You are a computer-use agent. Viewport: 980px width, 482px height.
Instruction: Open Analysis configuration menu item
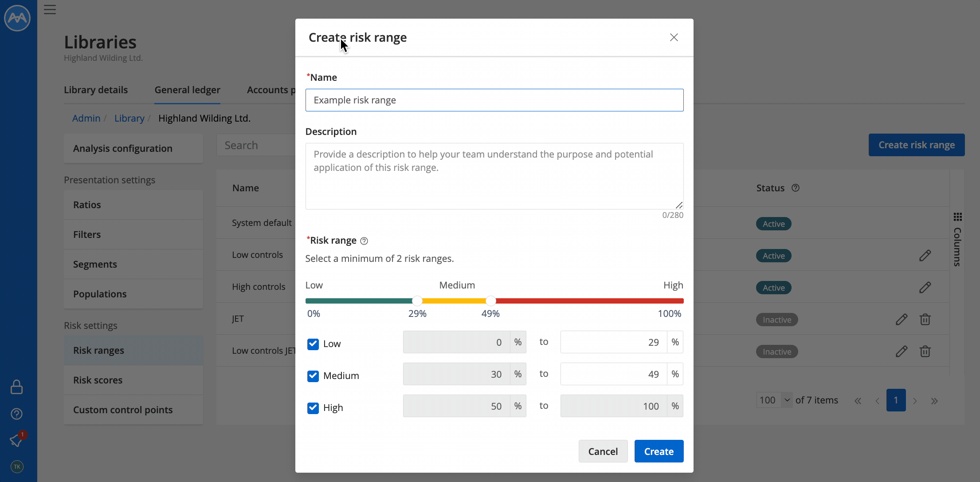[x=133, y=148]
